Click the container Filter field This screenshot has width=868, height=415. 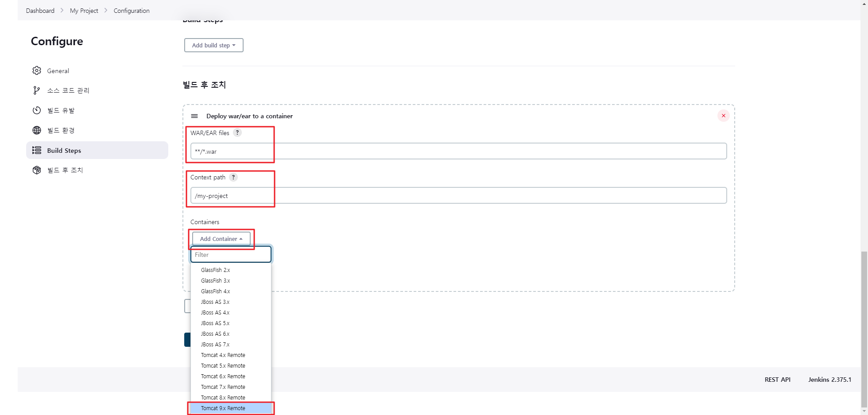click(x=231, y=255)
